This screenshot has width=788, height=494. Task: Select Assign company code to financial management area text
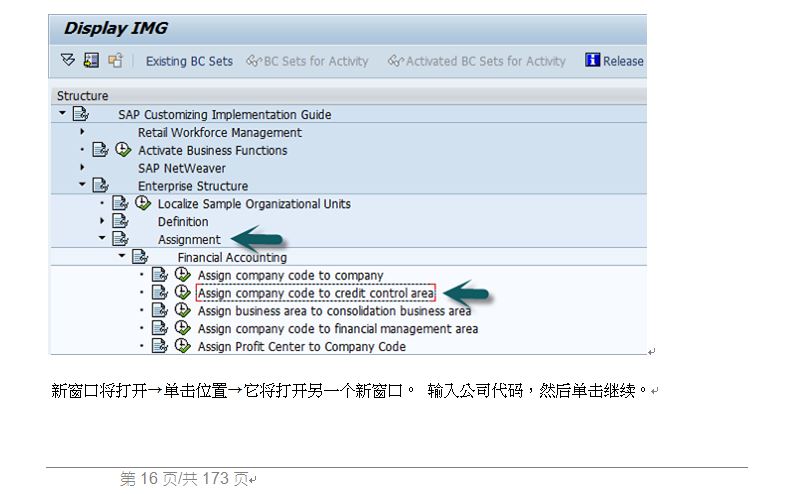point(338,329)
